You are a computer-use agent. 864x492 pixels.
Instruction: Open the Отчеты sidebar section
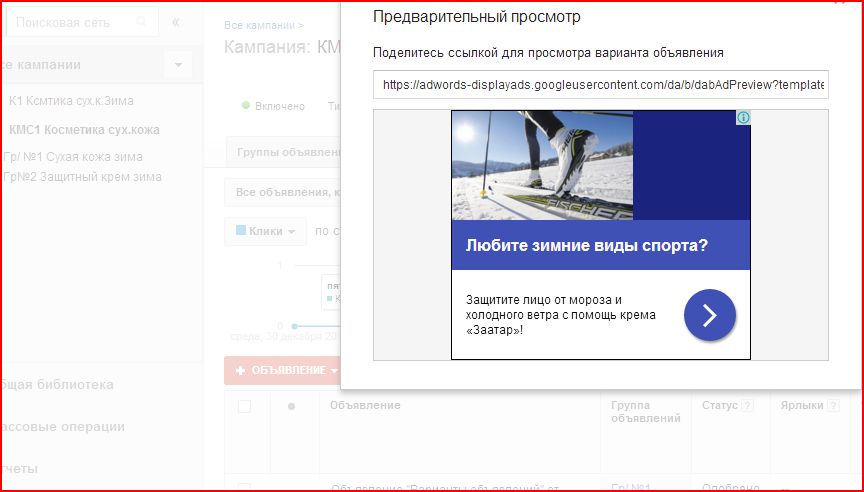(19, 469)
